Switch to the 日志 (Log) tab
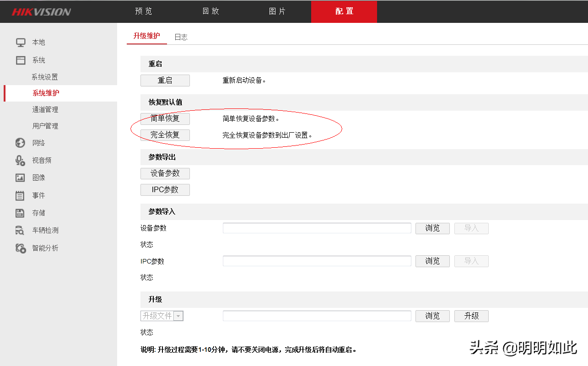Image resolution: width=588 pixels, height=366 pixels. (x=181, y=37)
